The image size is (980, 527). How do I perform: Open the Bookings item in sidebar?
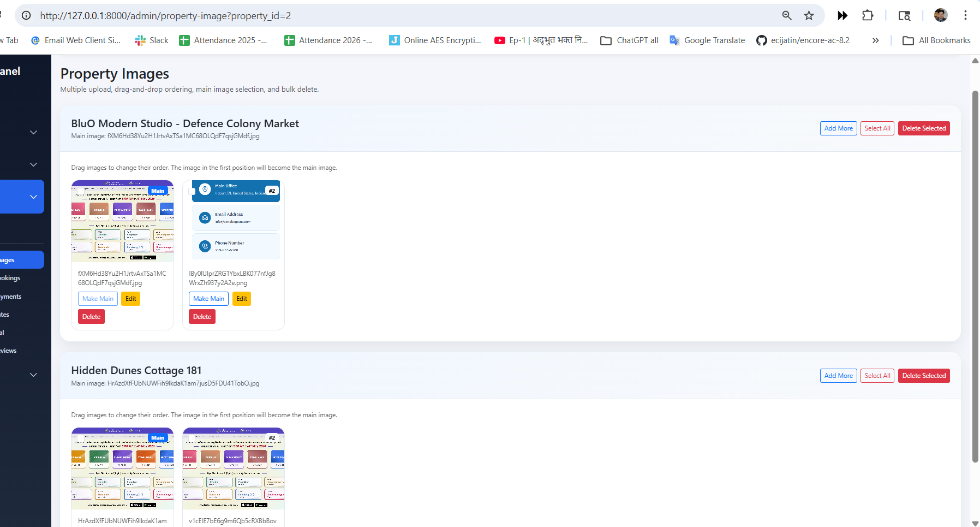click(11, 278)
